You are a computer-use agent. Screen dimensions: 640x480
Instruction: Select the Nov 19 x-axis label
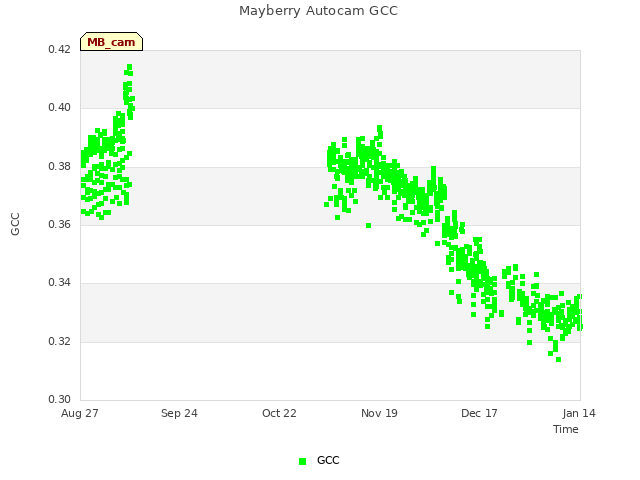tap(379, 413)
